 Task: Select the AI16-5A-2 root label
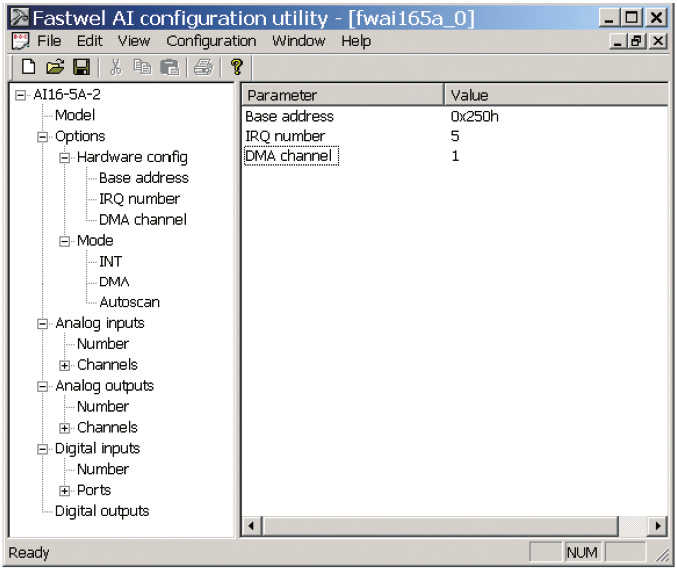click(67, 95)
